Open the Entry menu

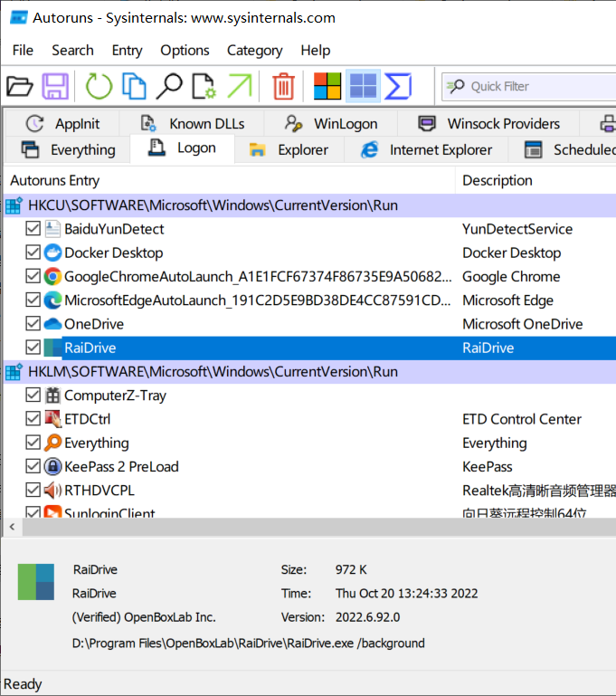tap(127, 50)
